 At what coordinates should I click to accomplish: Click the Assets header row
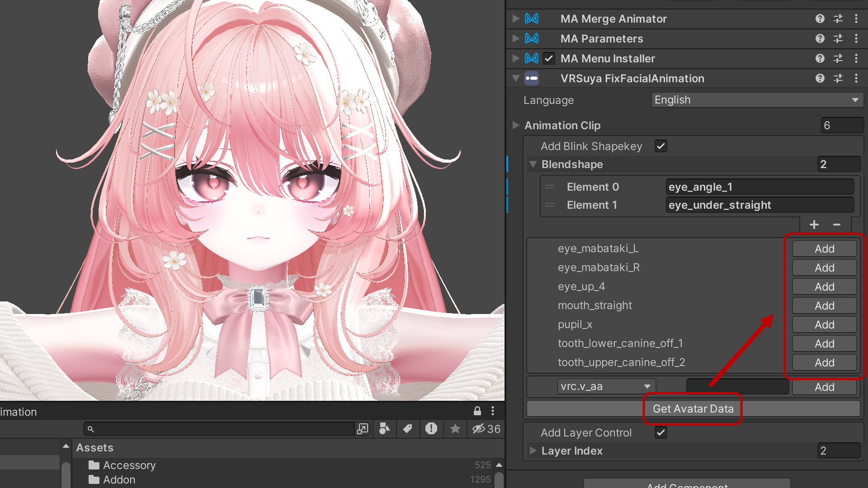tap(288, 447)
